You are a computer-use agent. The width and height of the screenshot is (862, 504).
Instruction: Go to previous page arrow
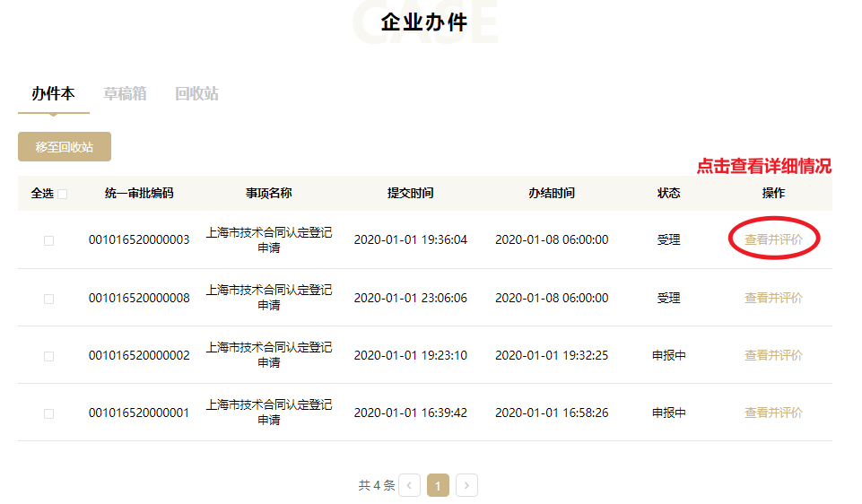point(409,486)
